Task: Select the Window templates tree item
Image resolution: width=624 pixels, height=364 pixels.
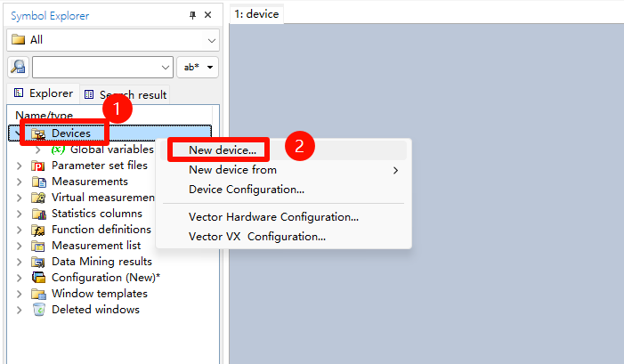Action: (x=99, y=294)
